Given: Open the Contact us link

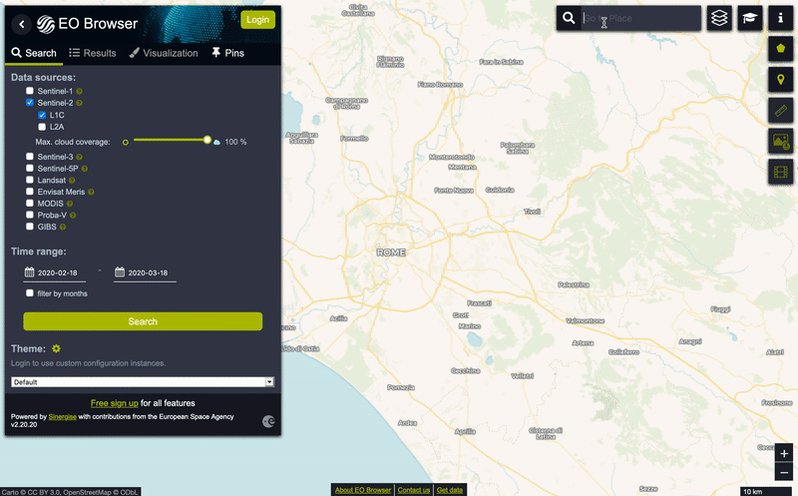Looking at the screenshot, I should pos(414,490).
